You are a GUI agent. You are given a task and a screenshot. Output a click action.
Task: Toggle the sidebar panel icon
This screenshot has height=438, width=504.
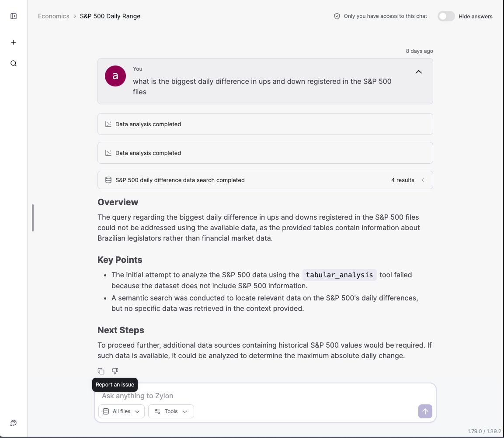pos(14,16)
